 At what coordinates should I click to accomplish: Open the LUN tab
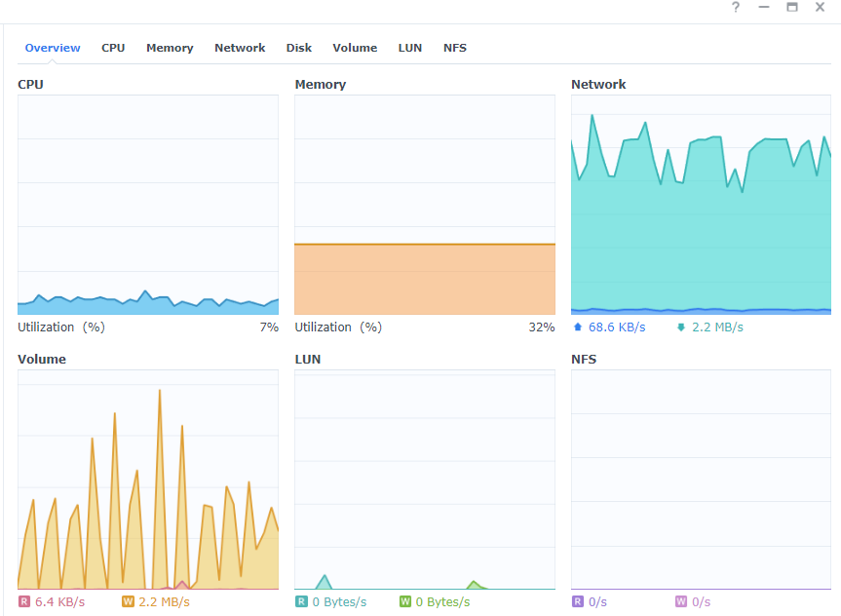click(410, 48)
